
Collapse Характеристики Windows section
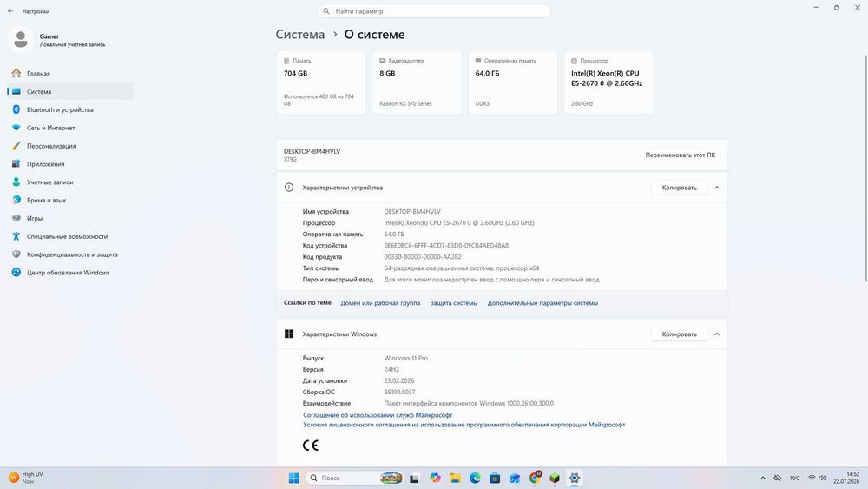[717, 334]
